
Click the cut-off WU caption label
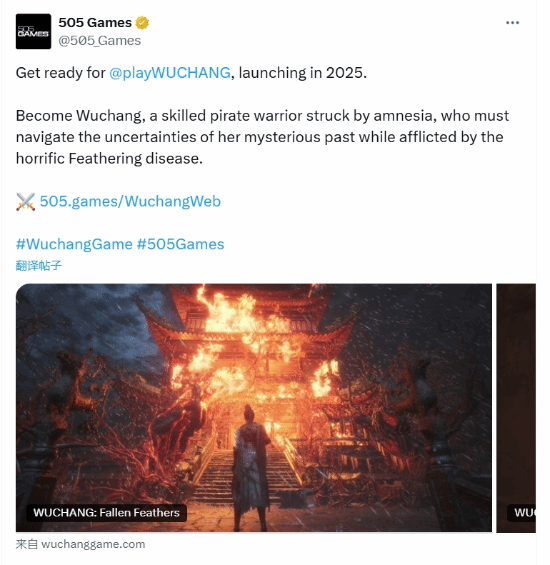click(522, 512)
